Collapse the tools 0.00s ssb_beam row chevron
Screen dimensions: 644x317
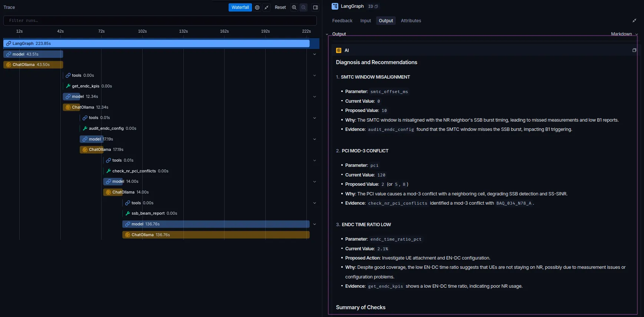(315, 203)
